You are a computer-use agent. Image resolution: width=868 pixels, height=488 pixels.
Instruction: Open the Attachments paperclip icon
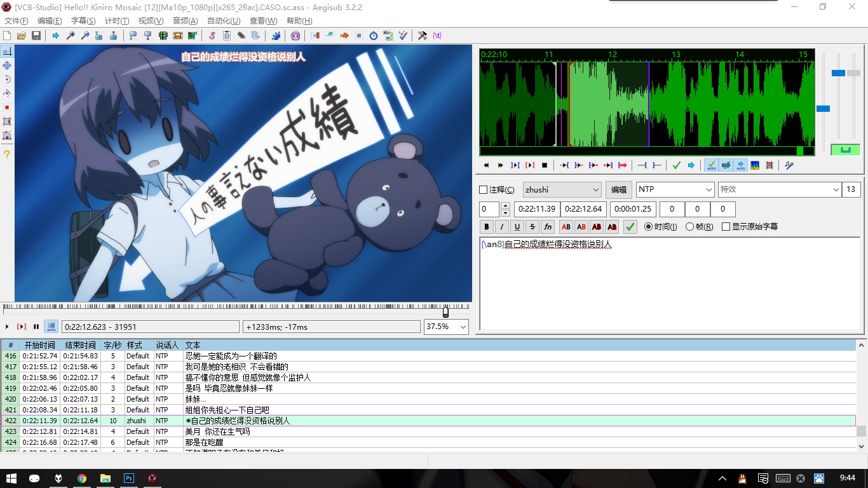[241, 36]
